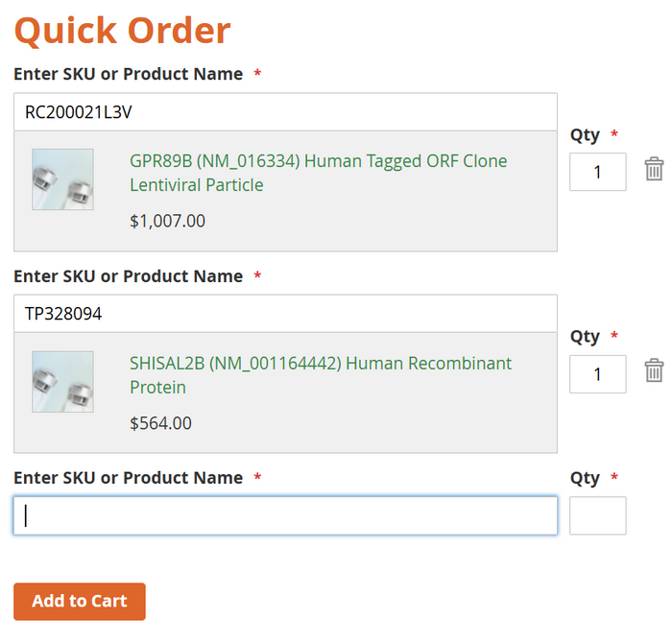This screenshot has width=672, height=642.
Task: Click the Qty label for the TP328094 row
Action: (585, 337)
